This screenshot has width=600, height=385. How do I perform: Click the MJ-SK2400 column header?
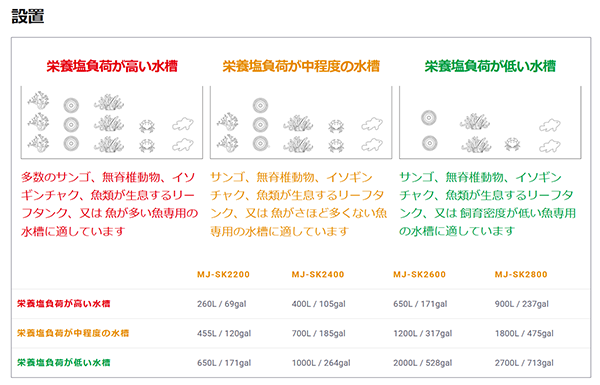click(x=318, y=274)
